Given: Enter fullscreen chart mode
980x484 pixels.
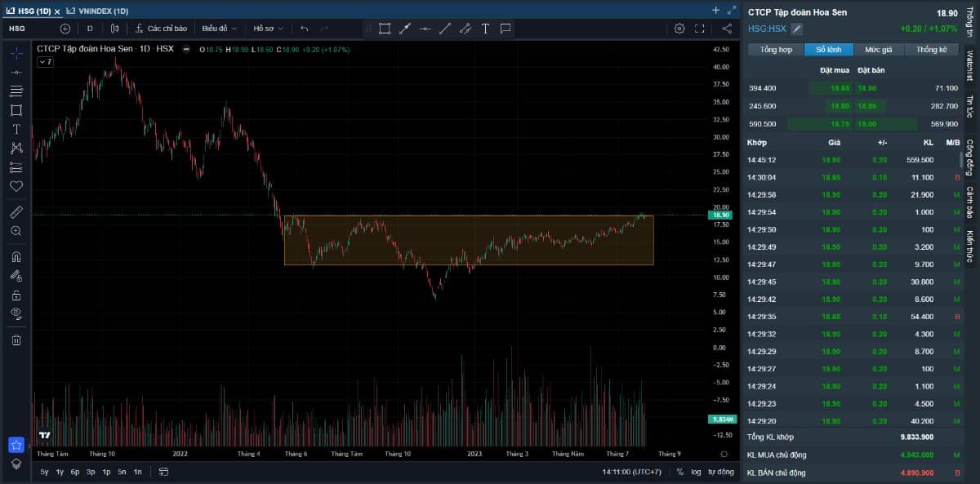Looking at the screenshot, I should [x=700, y=28].
